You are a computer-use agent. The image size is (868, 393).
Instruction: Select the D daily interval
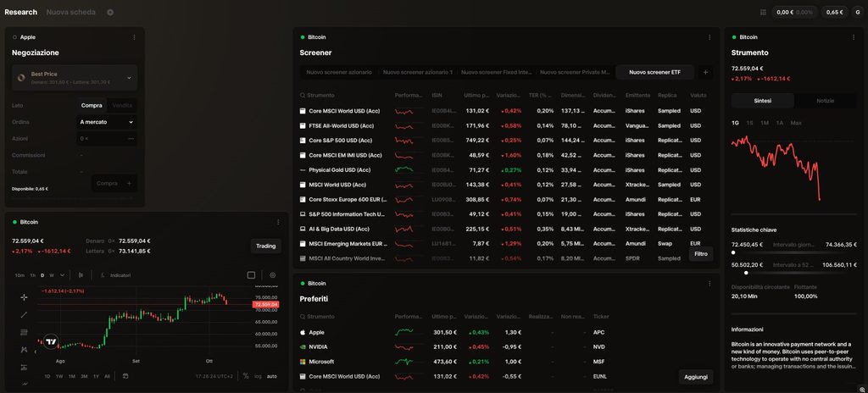42,275
